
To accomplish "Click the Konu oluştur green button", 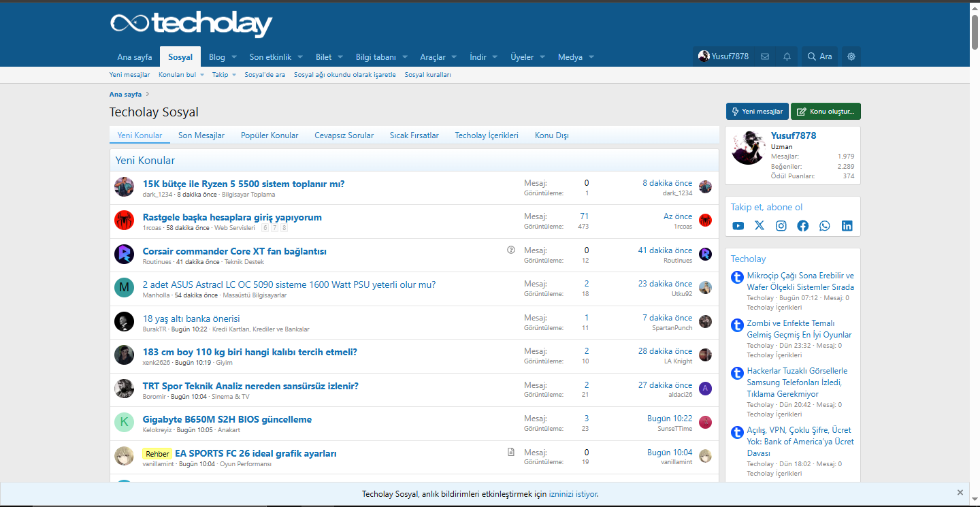I will [x=826, y=111].
